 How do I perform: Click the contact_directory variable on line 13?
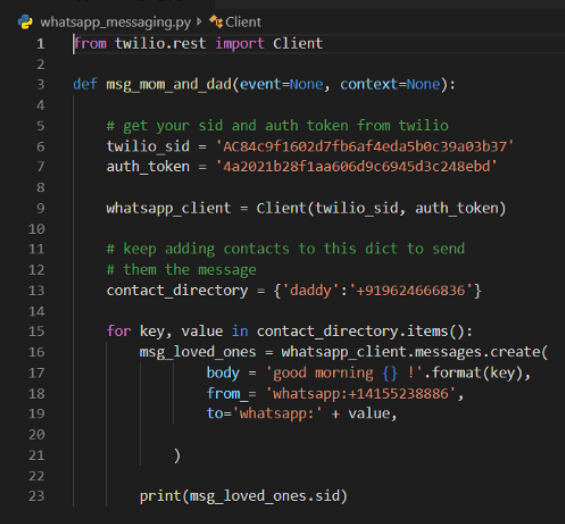[177, 291]
